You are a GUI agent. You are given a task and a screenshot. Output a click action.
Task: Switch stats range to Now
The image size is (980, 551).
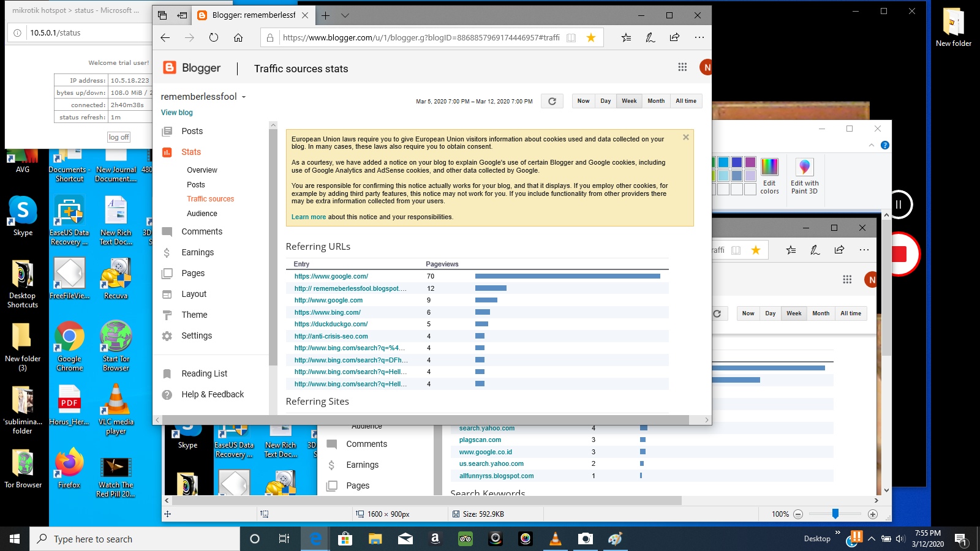(583, 101)
